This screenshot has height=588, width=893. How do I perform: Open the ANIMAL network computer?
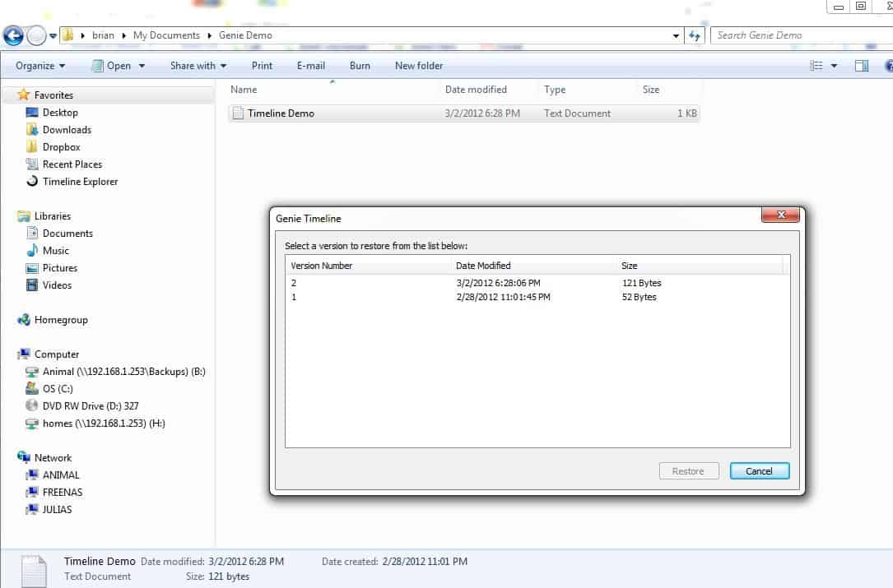tap(61, 475)
